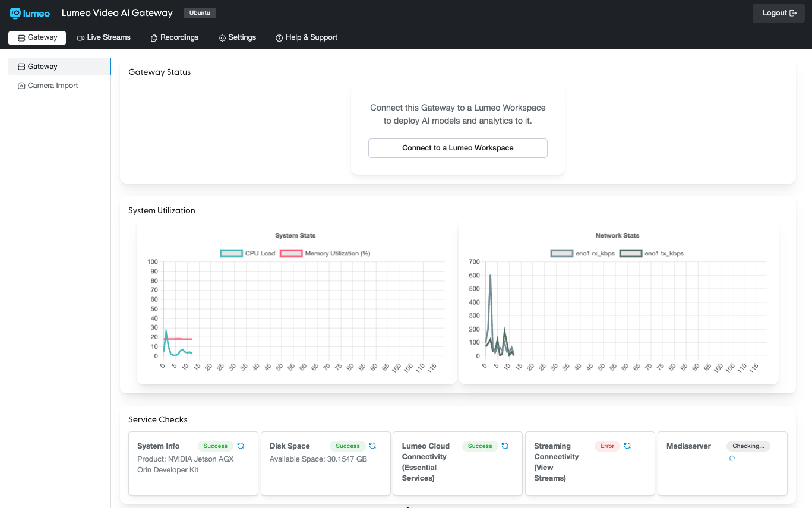
Task: Go to the Settings tab
Action: tap(238, 37)
